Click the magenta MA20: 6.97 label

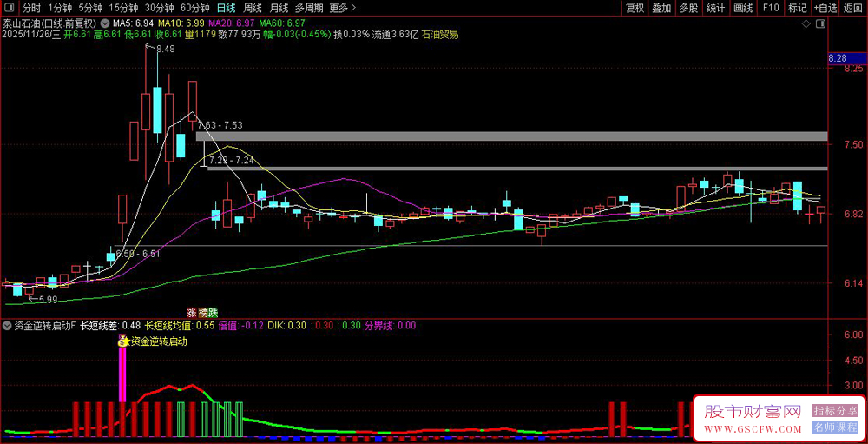click(232, 23)
